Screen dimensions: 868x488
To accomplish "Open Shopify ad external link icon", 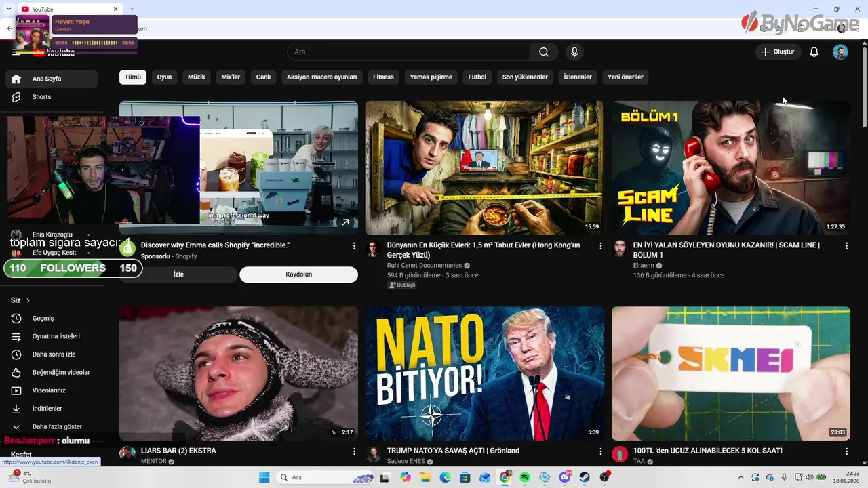I will (345, 222).
